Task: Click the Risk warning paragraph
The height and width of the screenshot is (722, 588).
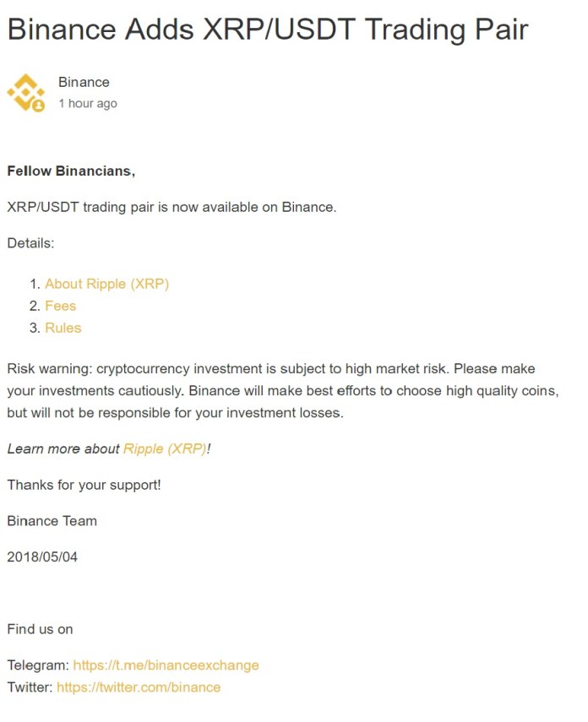Action: click(283, 390)
